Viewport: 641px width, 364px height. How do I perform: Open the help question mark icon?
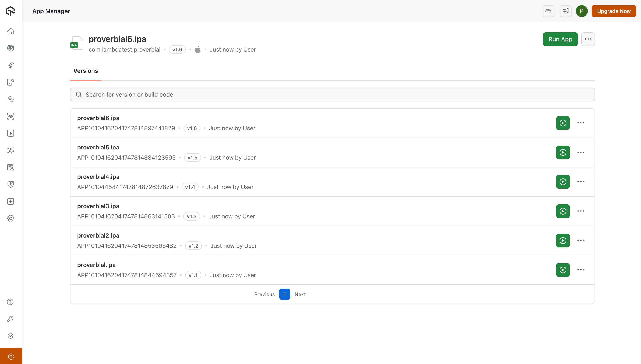pyautogui.click(x=10, y=302)
